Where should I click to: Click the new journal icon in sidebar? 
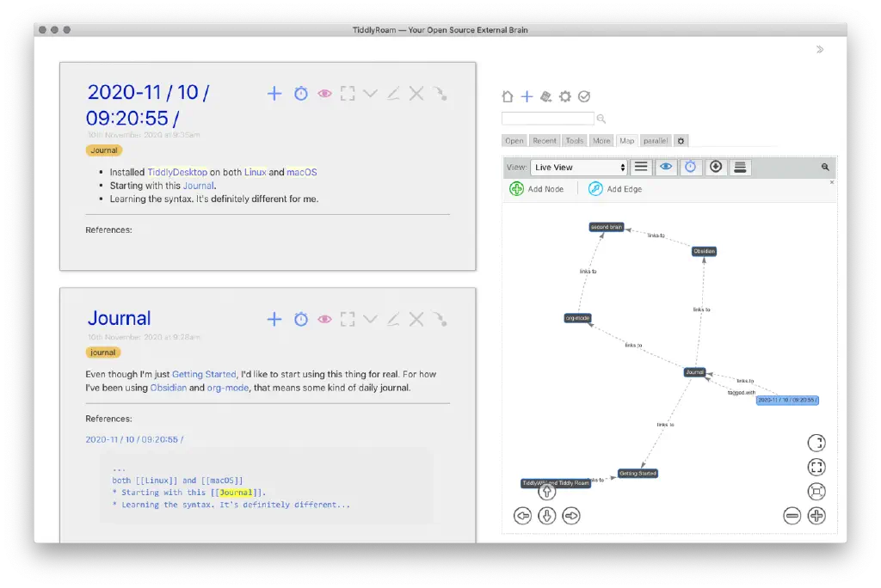[x=545, y=96]
